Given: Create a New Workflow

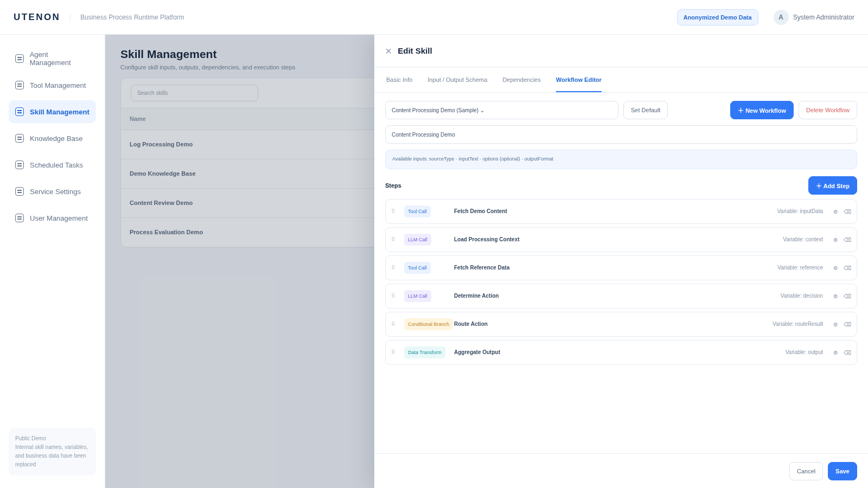Looking at the screenshot, I should (x=762, y=110).
